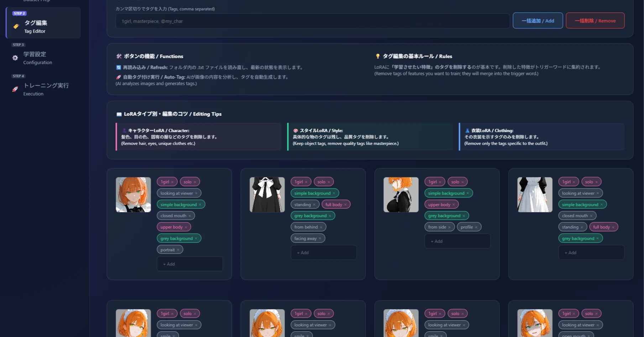
Task: Click the 一括削除 / Remove button
Action: tap(595, 21)
